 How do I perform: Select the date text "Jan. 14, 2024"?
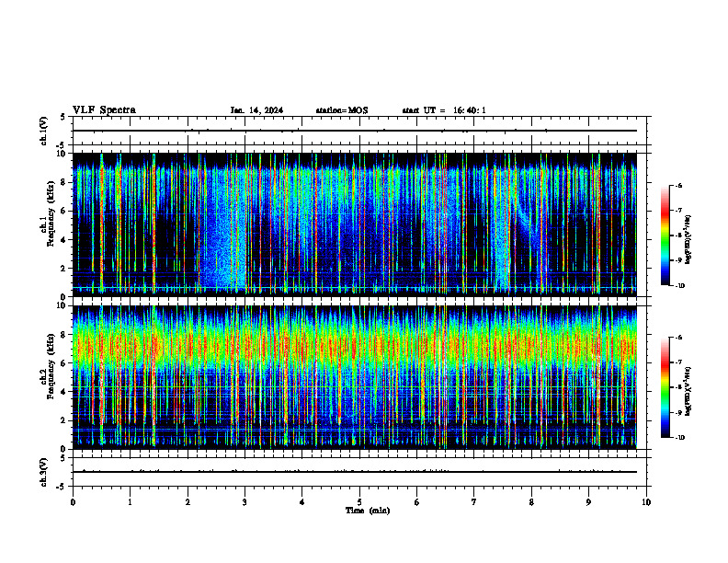(x=256, y=110)
